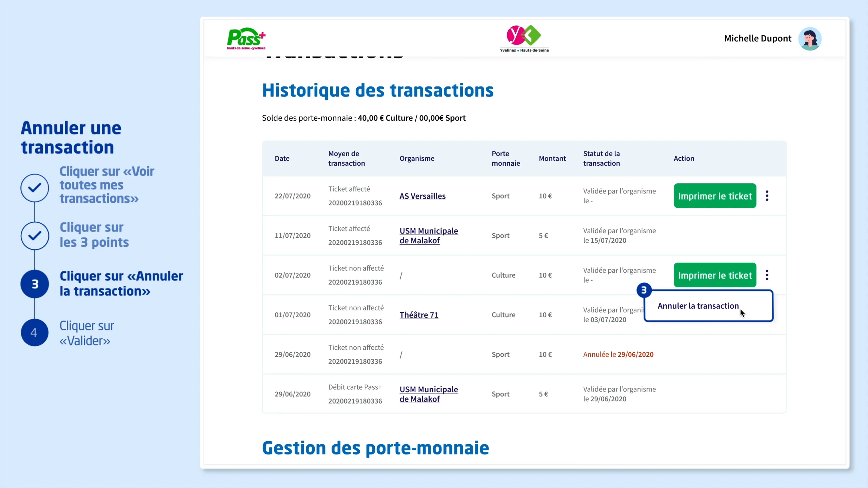The width and height of the screenshot is (868, 488).
Task: Select Annuler la transaction menu entry
Action: coord(698,306)
